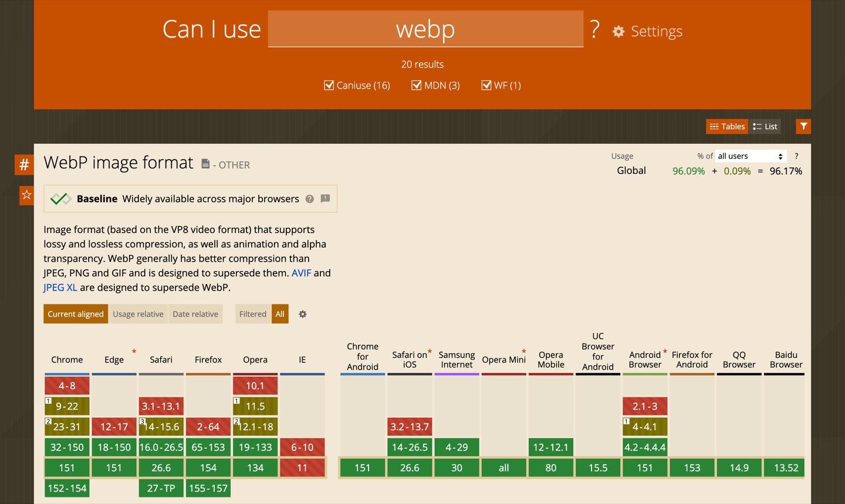Image resolution: width=845 pixels, height=504 pixels.
Task: Click Opera Mobile 12-12.1 cell
Action: pos(551,447)
